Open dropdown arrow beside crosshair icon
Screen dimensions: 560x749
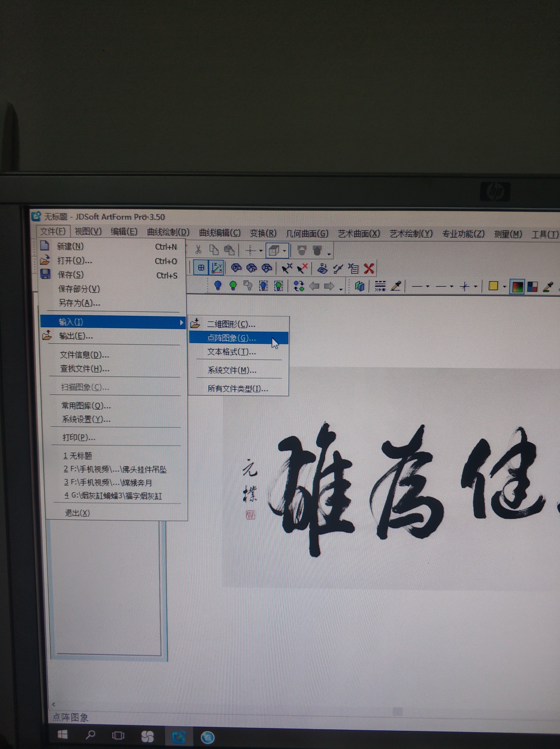point(261,251)
